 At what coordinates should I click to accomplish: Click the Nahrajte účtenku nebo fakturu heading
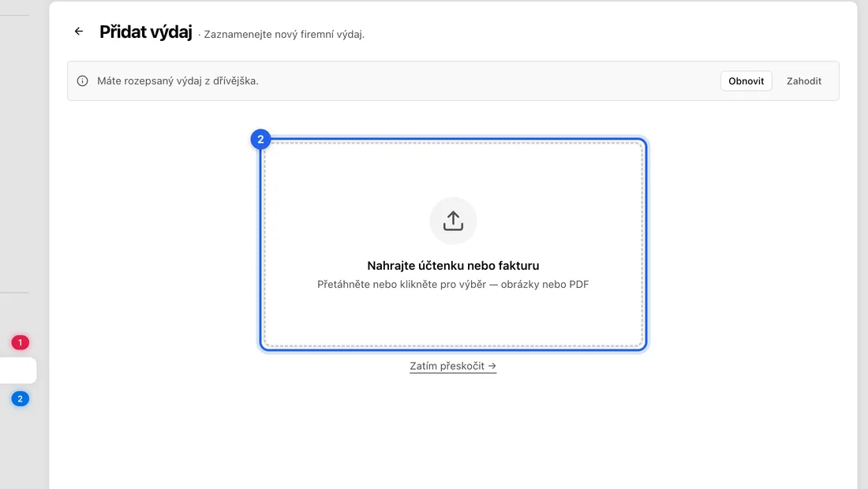point(453,266)
